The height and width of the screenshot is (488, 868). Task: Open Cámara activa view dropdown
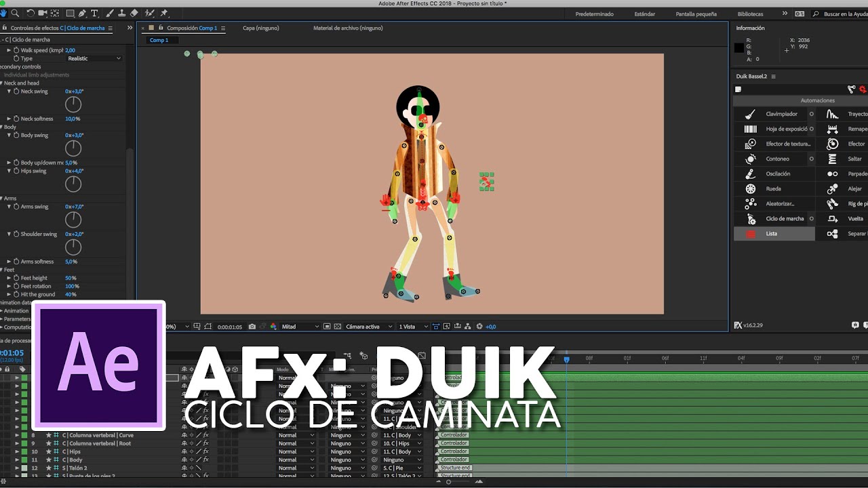pos(369,327)
